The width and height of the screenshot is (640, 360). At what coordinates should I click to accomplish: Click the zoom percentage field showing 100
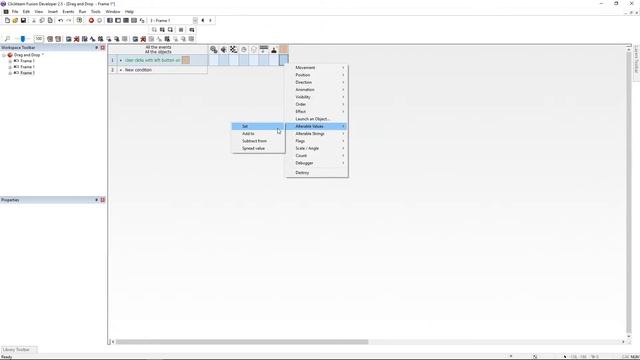coord(39,39)
